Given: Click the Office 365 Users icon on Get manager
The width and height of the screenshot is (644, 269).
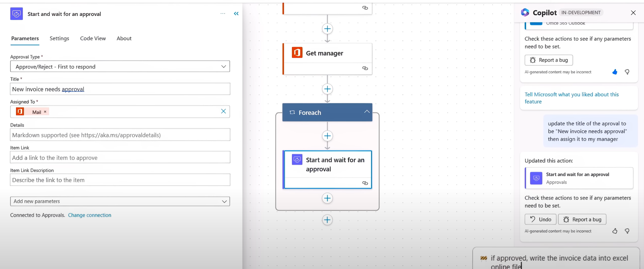Looking at the screenshot, I should (297, 52).
